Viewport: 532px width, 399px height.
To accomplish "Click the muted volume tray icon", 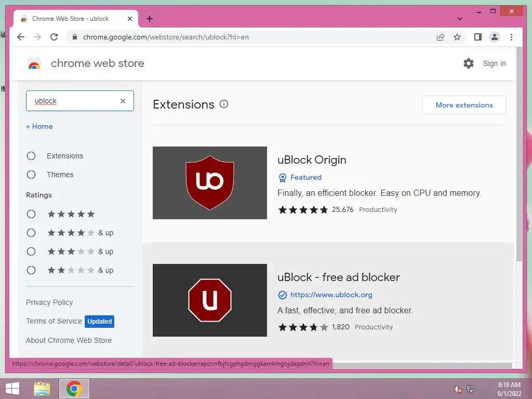I will click(458, 389).
